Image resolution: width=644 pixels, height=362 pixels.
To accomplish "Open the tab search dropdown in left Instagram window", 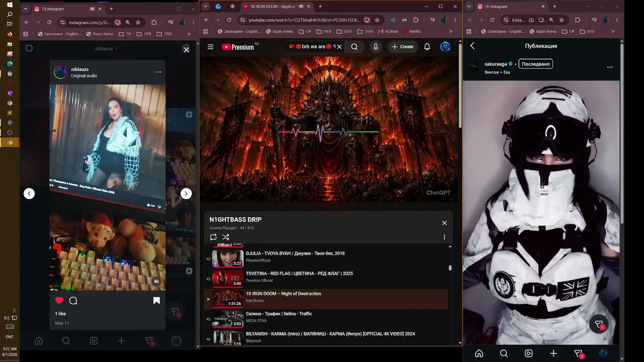I will [x=26, y=9].
